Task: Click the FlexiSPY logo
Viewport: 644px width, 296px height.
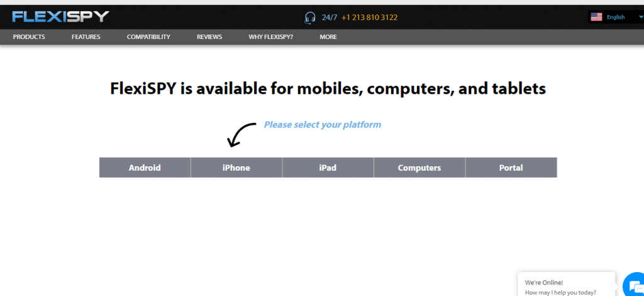Action: (61, 17)
